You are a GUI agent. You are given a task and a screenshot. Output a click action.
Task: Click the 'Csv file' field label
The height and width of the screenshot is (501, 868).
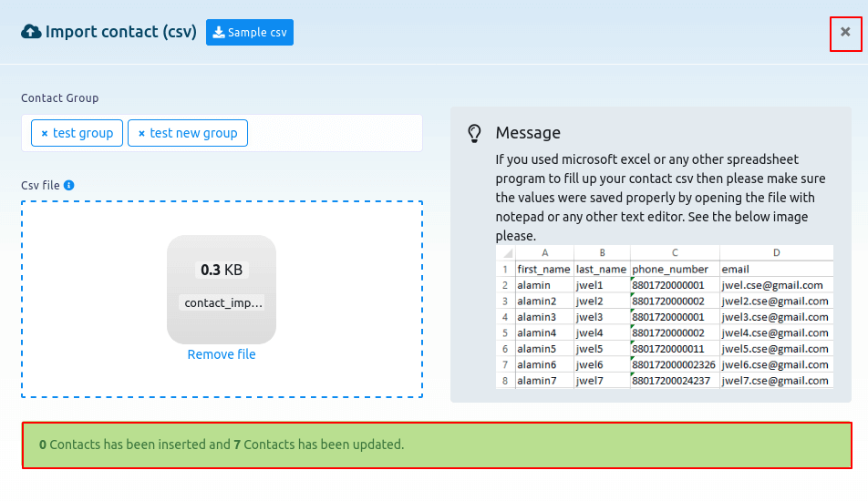pyautogui.click(x=40, y=185)
